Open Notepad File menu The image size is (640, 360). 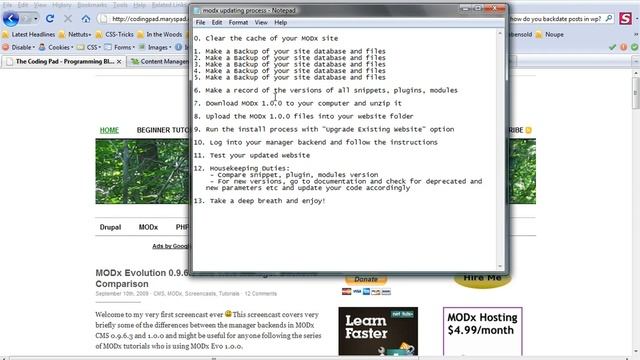coord(200,22)
